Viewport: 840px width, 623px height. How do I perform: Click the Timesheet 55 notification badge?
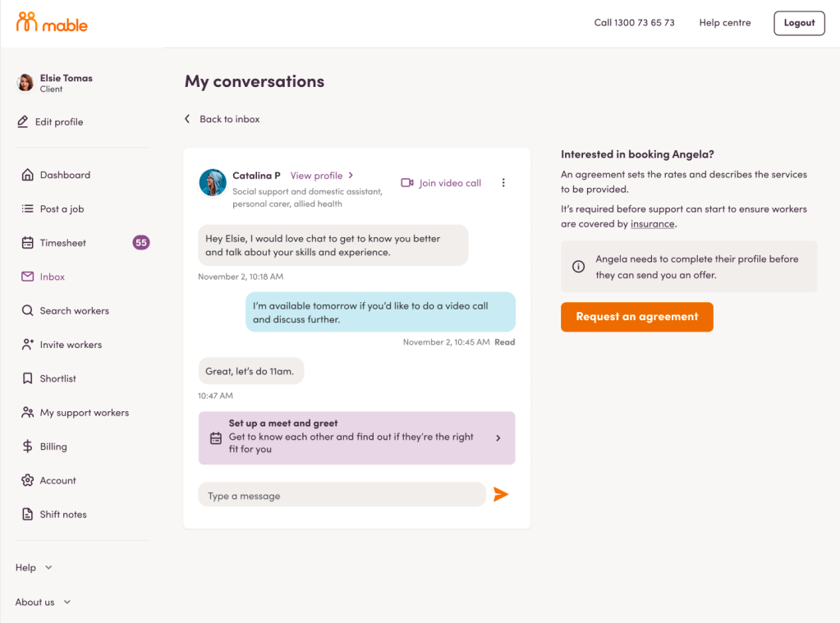tap(141, 243)
